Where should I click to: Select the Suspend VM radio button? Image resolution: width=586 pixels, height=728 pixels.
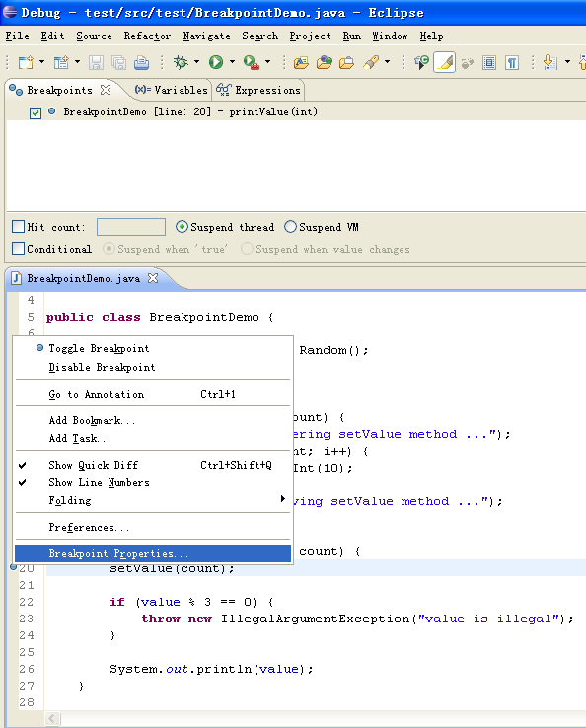[x=290, y=227]
